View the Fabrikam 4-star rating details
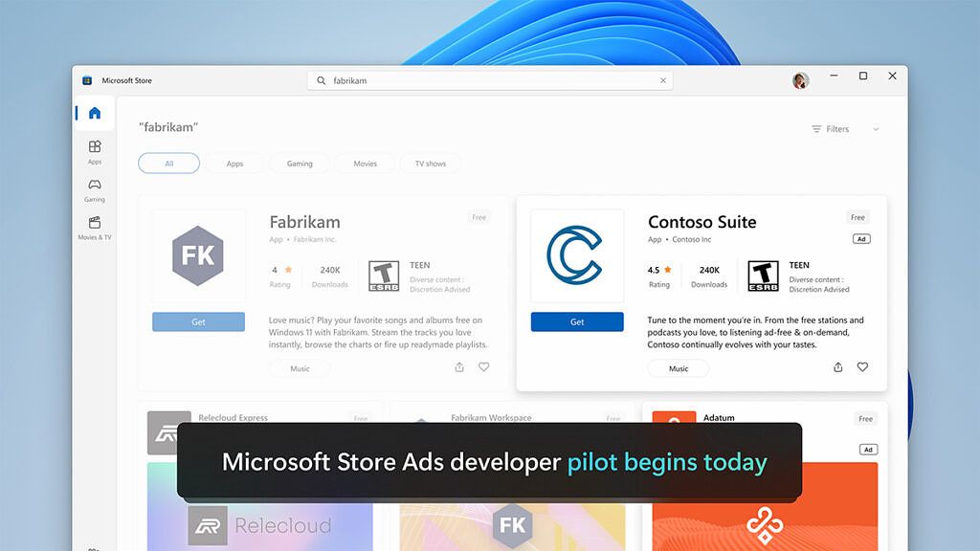 coord(279,275)
